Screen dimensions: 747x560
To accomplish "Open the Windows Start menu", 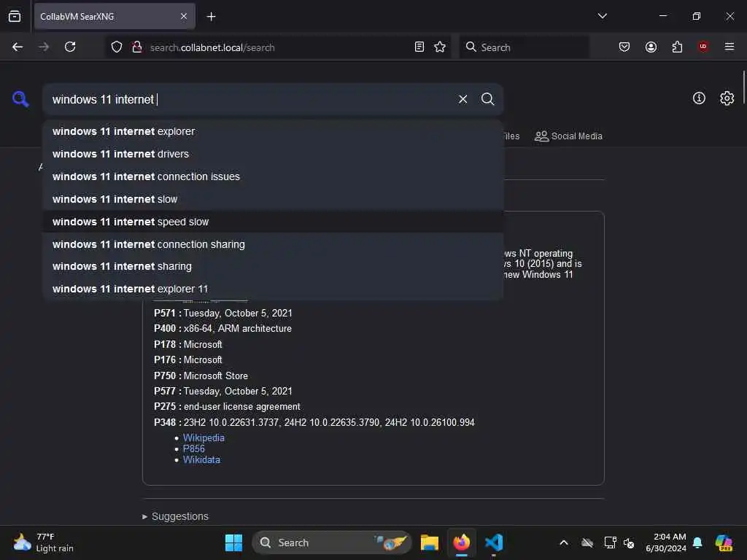I will (233, 542).
